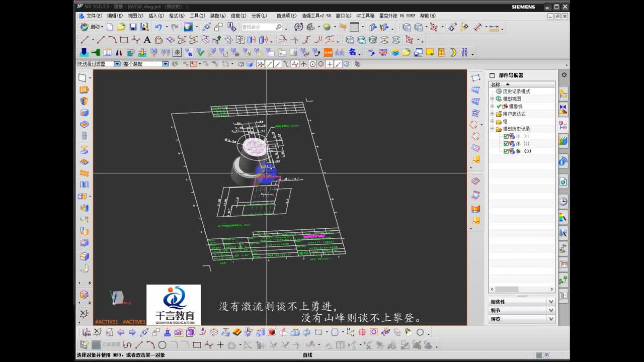Toggle checkbox for 体 (3)

pos(506,151)
